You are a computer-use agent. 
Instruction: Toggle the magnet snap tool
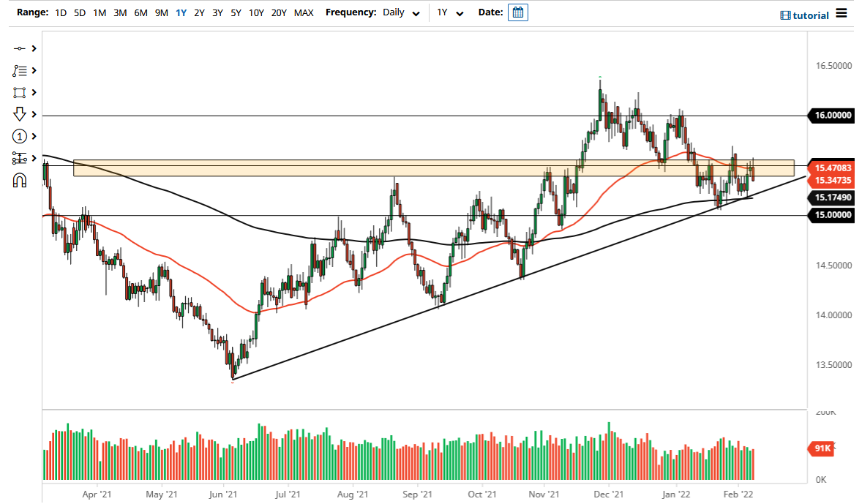19,179
